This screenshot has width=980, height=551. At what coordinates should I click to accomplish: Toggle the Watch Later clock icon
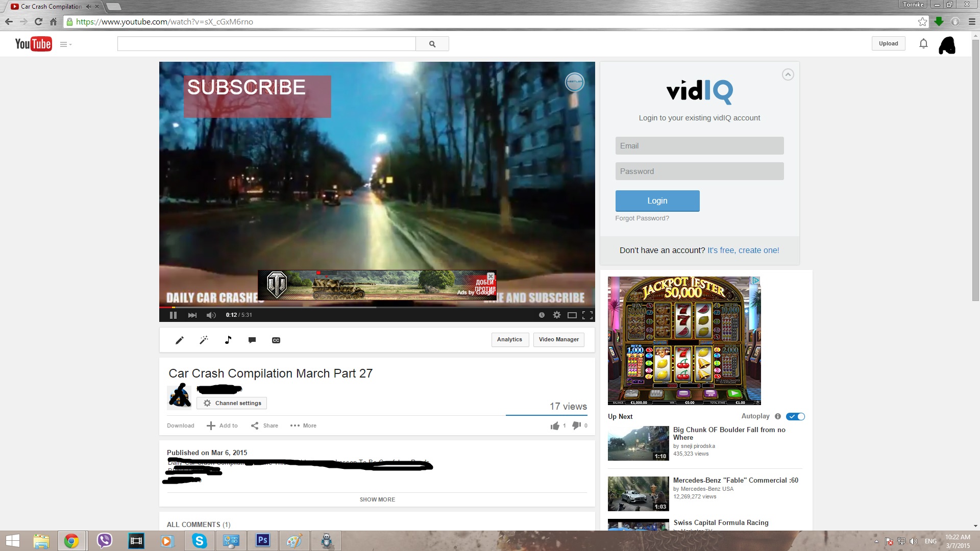pos(542,315)
